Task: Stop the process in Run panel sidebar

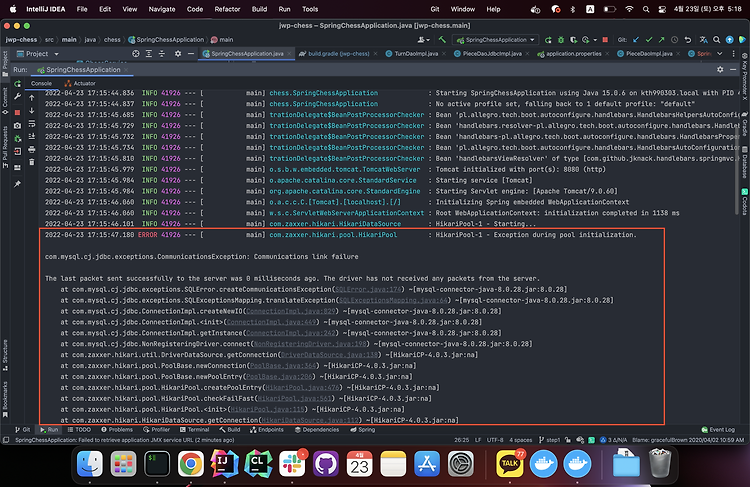Action: 18,112
